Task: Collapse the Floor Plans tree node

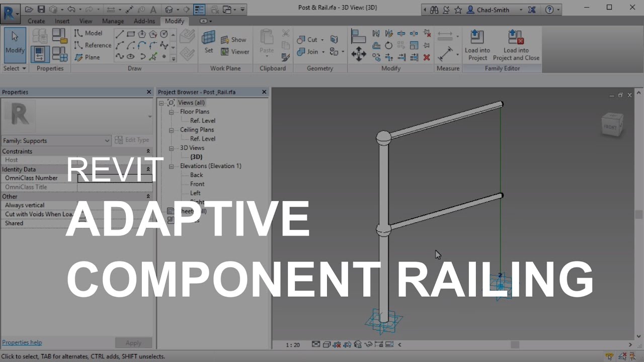Action: [171, 112]
